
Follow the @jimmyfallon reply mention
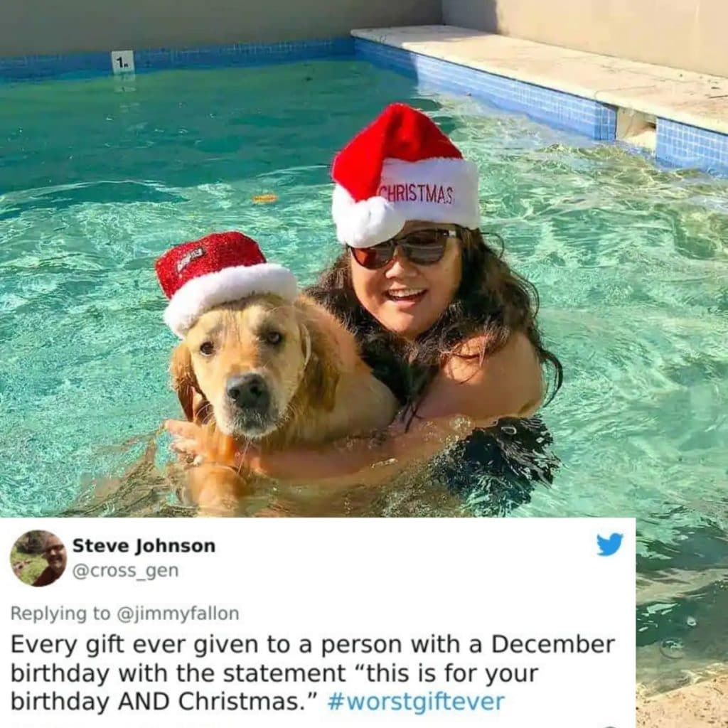[178, 614]
